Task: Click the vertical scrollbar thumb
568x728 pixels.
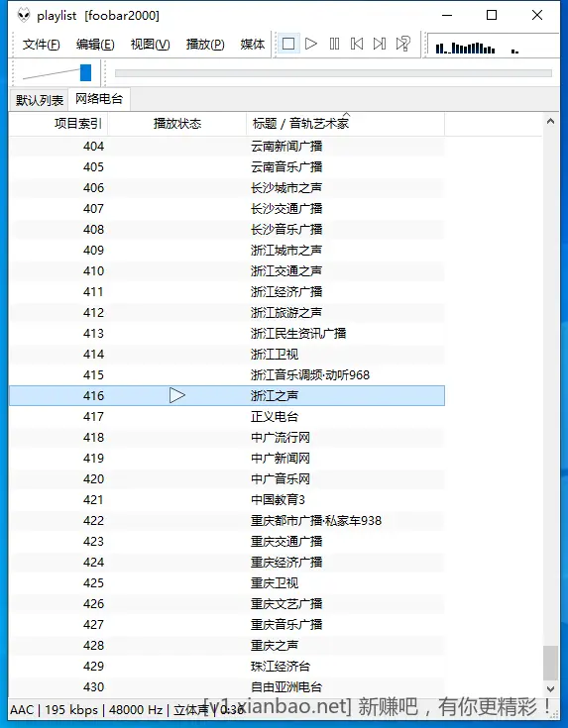Action: (x=551, y=663)
